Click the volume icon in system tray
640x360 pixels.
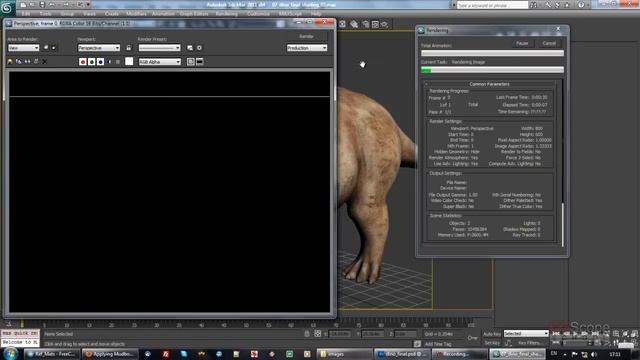tap(594, 354)
